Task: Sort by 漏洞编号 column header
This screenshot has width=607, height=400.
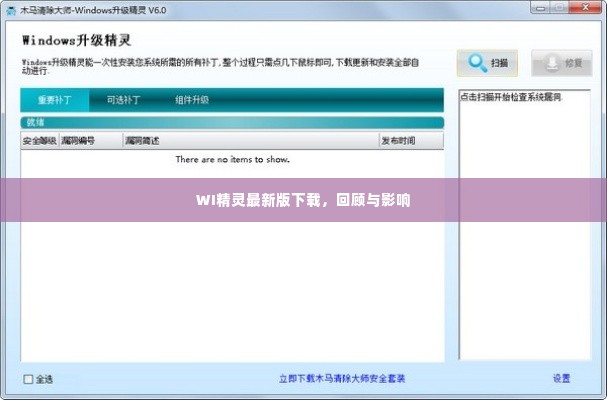Action: click(x=91, y=141)
